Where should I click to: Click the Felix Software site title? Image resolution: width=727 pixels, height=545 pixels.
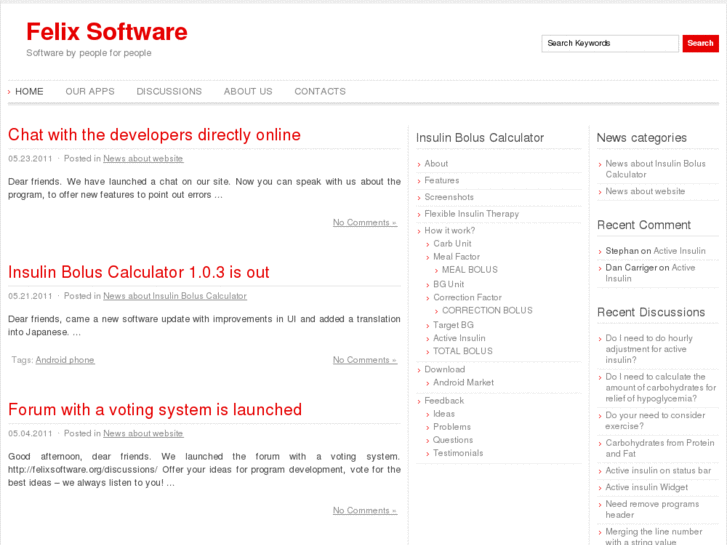pyautogui.click(x=107, y=32)
